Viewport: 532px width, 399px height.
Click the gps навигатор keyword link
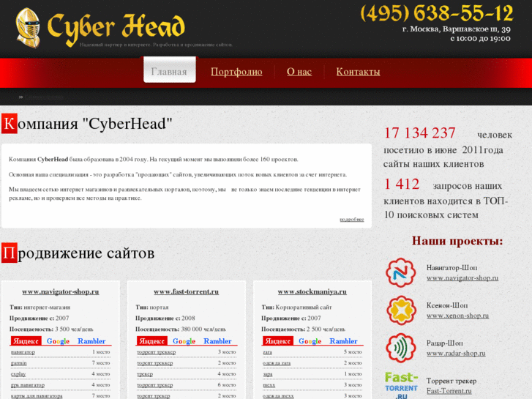click(28, 385)
